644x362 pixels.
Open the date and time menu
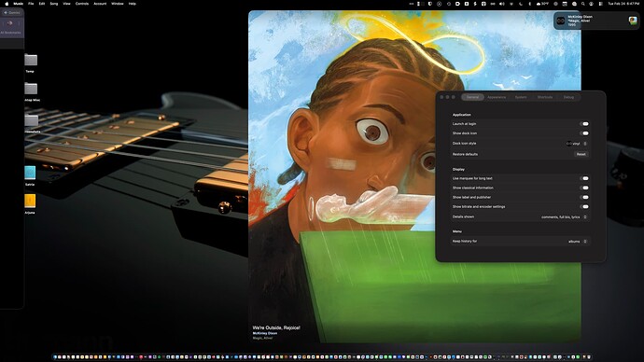coord(623,4)
